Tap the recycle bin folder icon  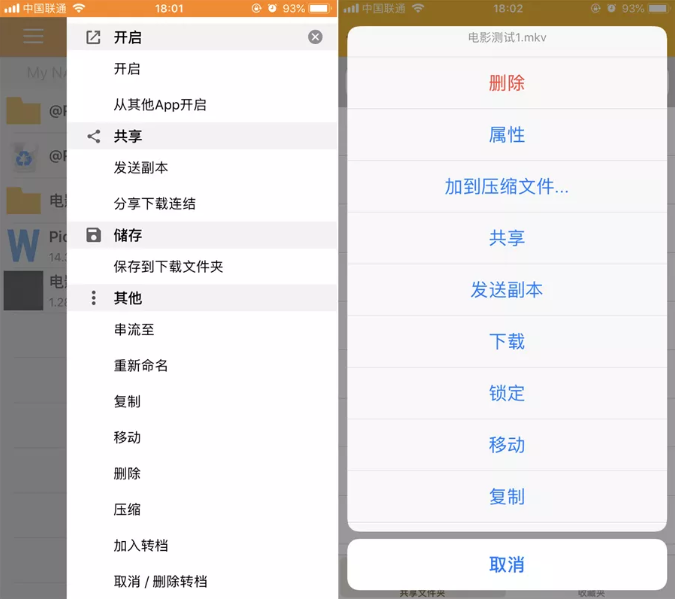(x=24, y=157)
